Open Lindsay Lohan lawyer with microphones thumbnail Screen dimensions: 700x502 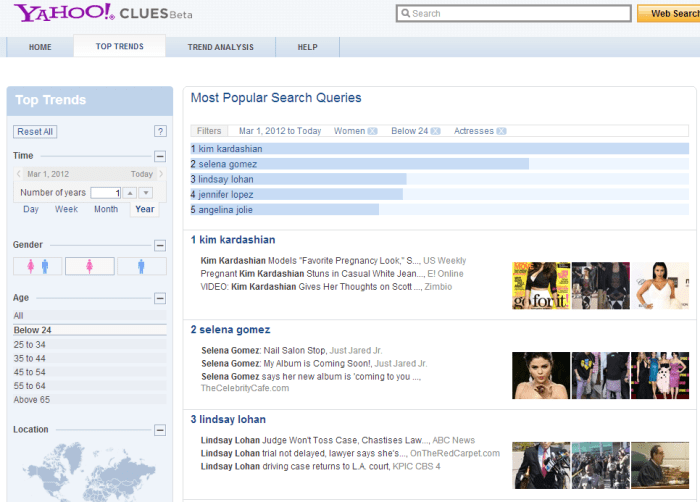pyautogui.click(x=541, y=465)
